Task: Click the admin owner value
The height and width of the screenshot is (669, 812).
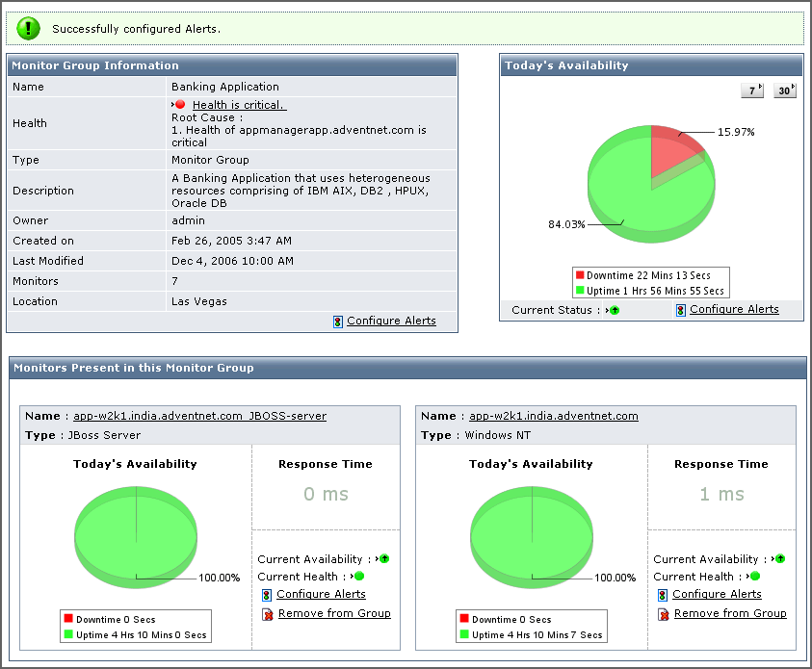Action: pyautogui.click(x=188, y=220)
